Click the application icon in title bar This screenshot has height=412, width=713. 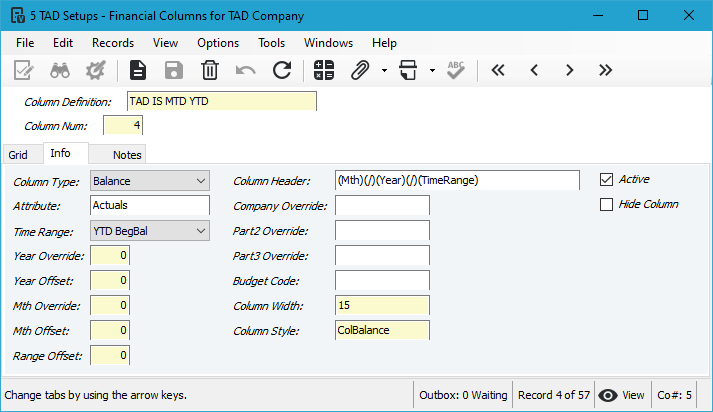(x=18, y=15)
